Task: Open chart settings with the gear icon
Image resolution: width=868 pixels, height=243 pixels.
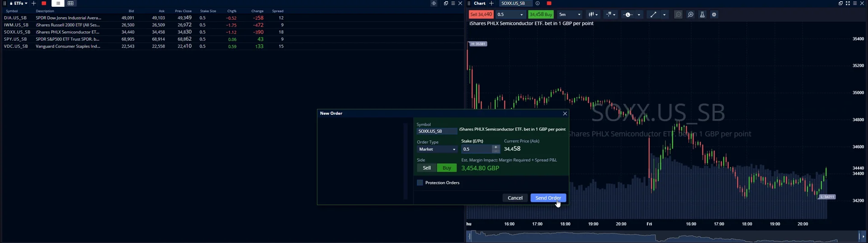Action: point(714,14)
